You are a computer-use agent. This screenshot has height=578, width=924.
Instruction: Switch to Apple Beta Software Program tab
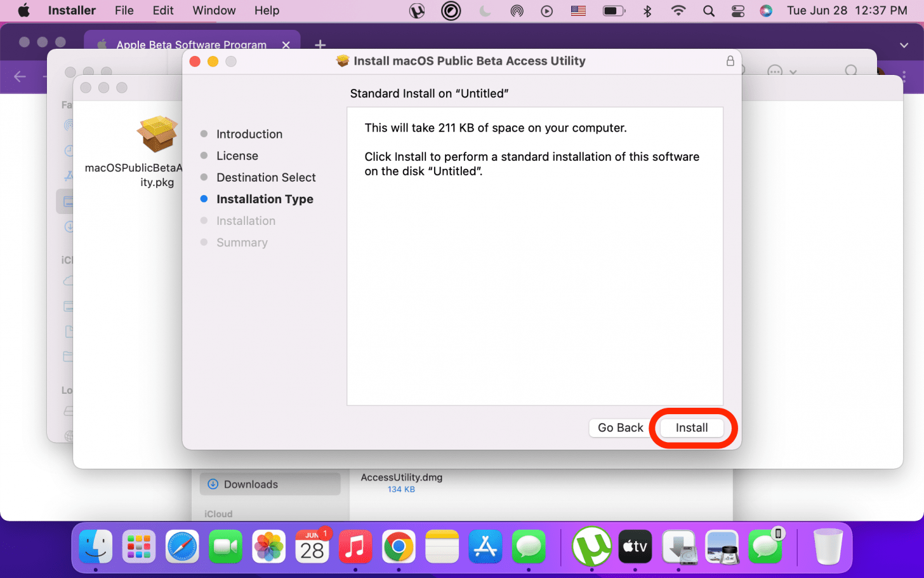191,44
